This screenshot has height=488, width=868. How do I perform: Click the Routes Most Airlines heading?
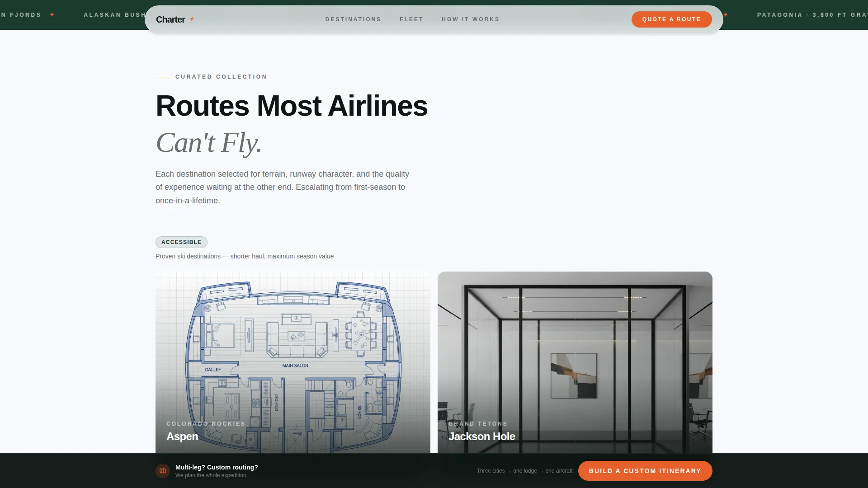pyautogui.click(x=292, y=106)
